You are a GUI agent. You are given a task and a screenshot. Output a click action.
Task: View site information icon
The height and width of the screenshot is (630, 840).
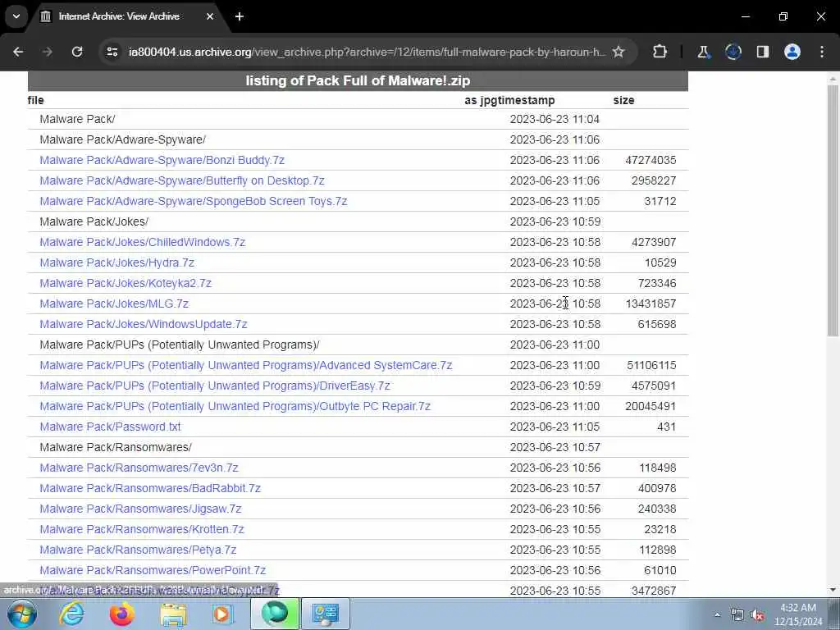(112, 52)
